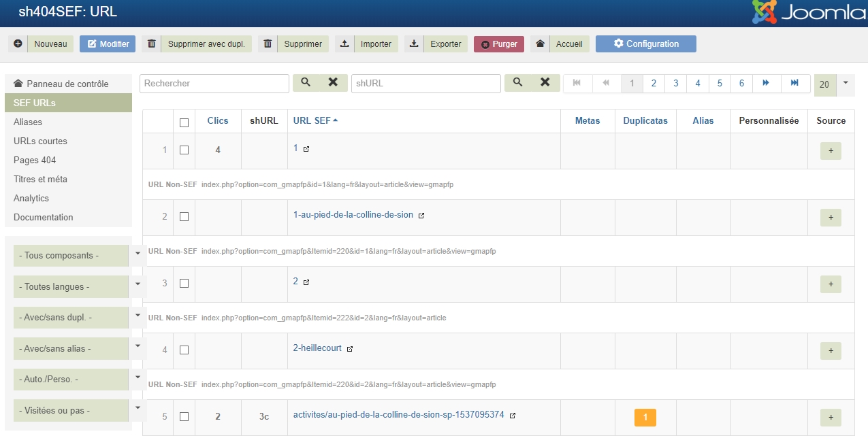Viewport: 868px width, 436px height.
Task: Go to first page pagination icon
Action: pos(577,83)
